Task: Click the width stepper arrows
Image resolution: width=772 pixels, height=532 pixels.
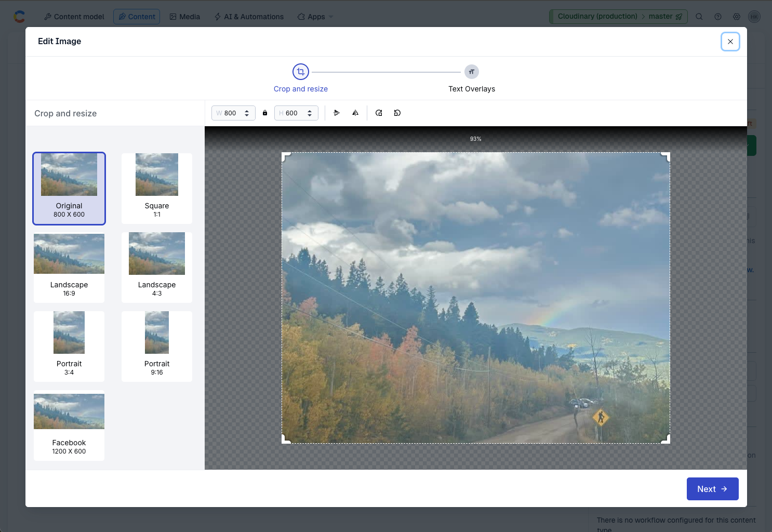Action: (247, 113)
